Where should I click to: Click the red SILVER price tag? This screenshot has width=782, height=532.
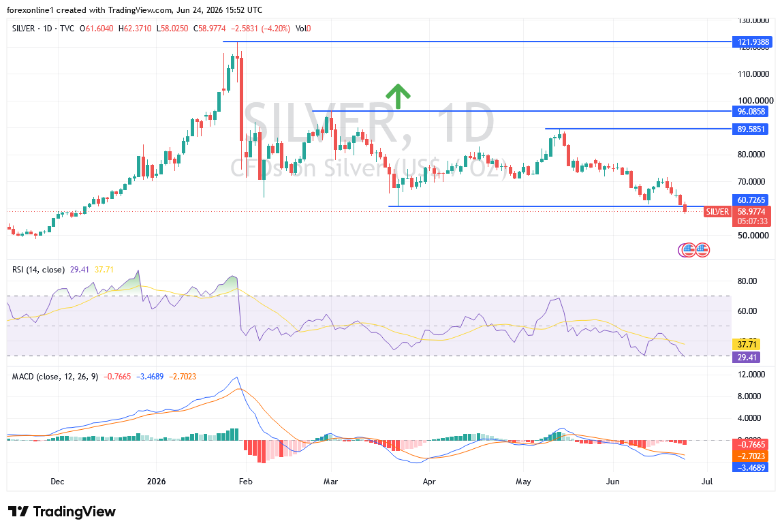click(x=717, y=212)
